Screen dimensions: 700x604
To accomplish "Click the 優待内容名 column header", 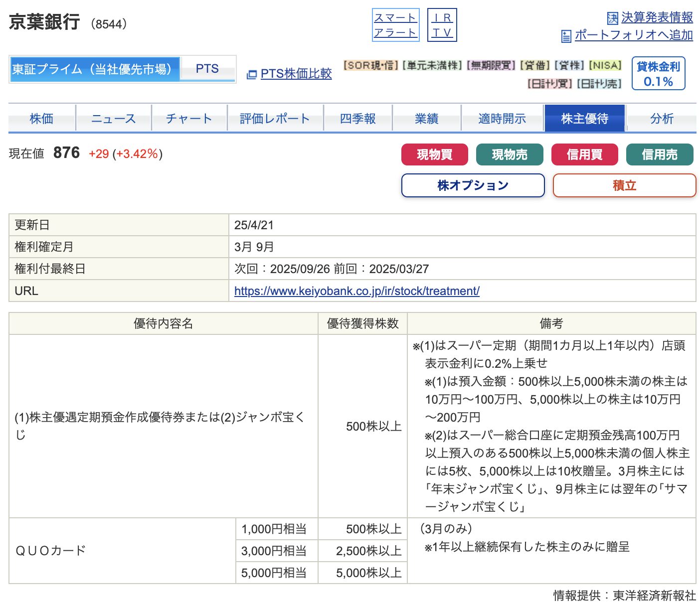I will [164, 324].
